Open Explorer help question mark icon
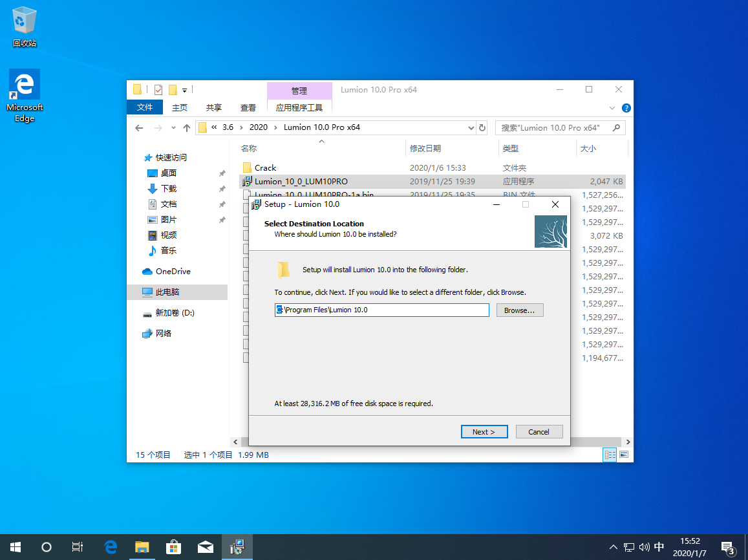 (x=626, y=108)
